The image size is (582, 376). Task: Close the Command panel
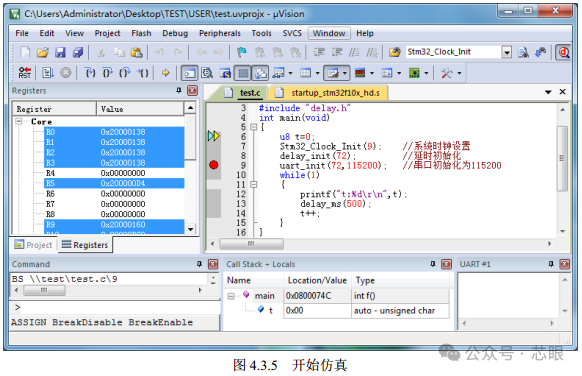point(213,264)
